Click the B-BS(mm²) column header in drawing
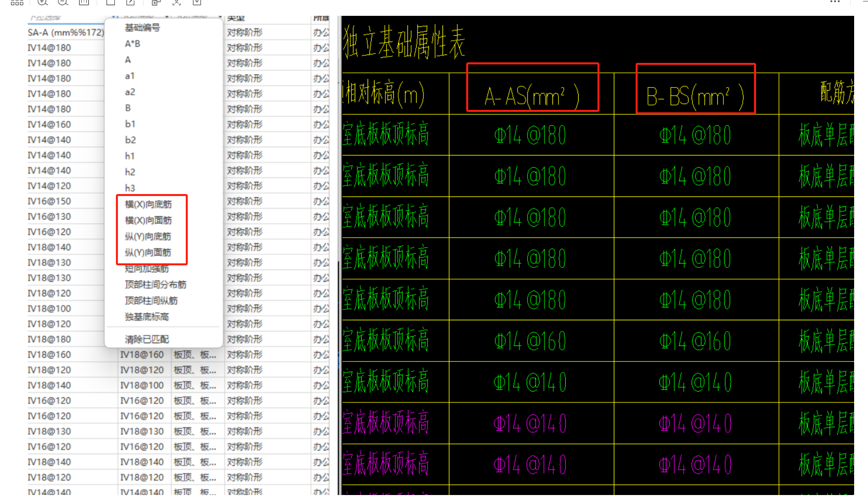The width and height of the screenshot is (868, 497). pos(695,97)
